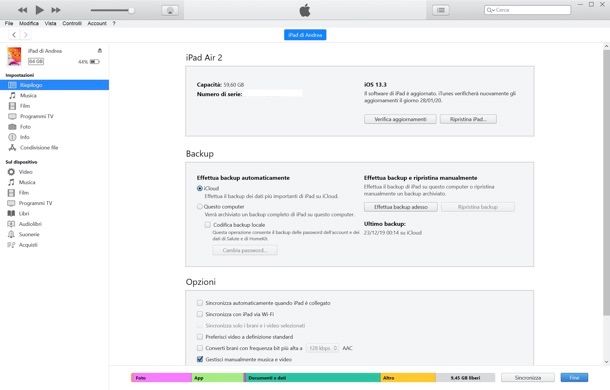The image size is (610, 390).
Task: Select Riepilogo in the sidebar
Action: (54, 85)
